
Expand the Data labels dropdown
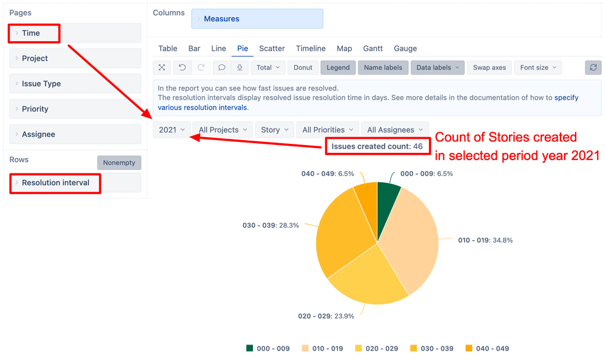click(437, 68)
